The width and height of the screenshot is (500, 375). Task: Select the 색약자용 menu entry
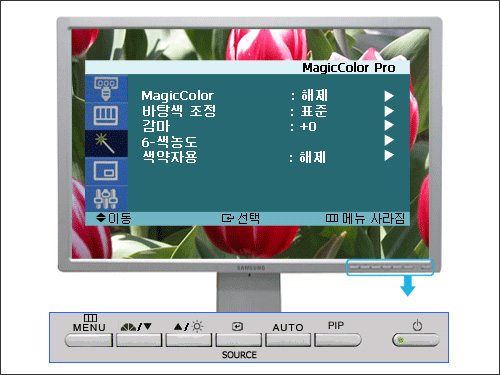pyautogui.click(x=170, y=157)
